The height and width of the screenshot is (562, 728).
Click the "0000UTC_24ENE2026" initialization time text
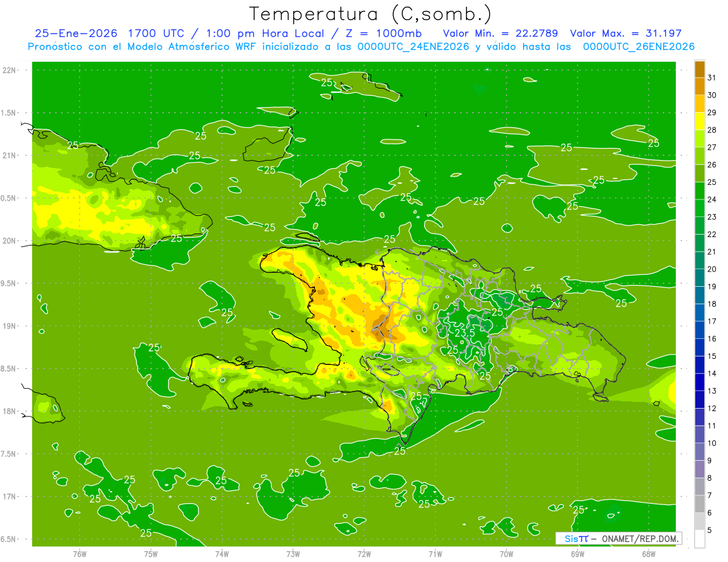[413, 47]
